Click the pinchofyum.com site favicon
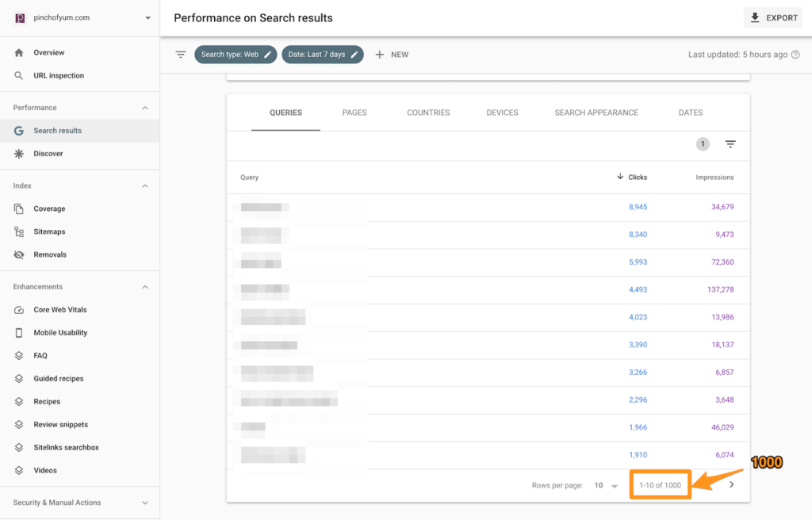Viewport: 812px width, 520px height. point(20,17)
